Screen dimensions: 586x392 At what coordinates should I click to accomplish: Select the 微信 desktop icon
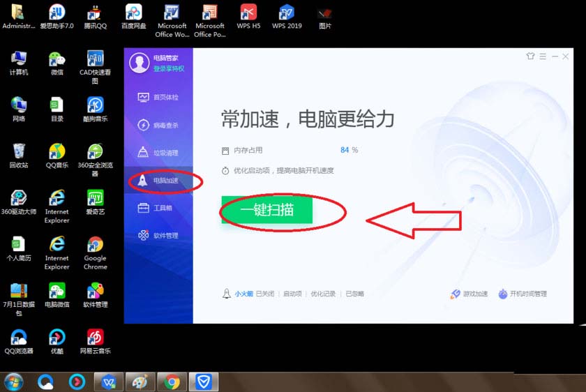click(57, 63)
